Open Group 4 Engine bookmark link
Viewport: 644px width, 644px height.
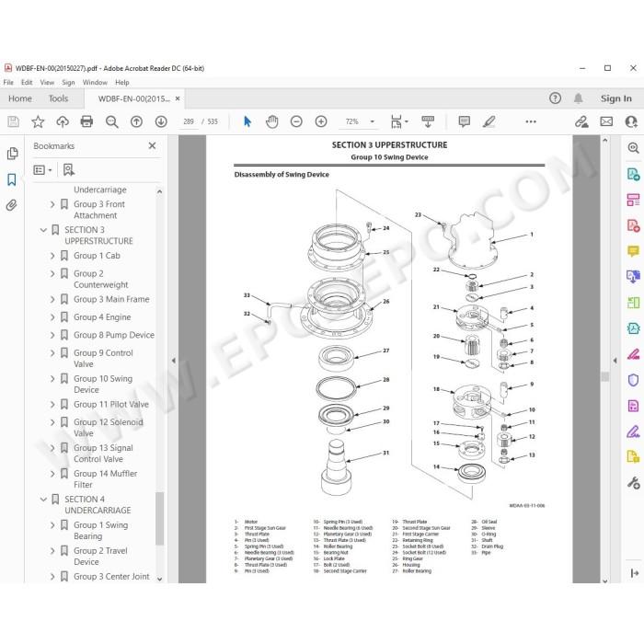click(x=102, y=317)
